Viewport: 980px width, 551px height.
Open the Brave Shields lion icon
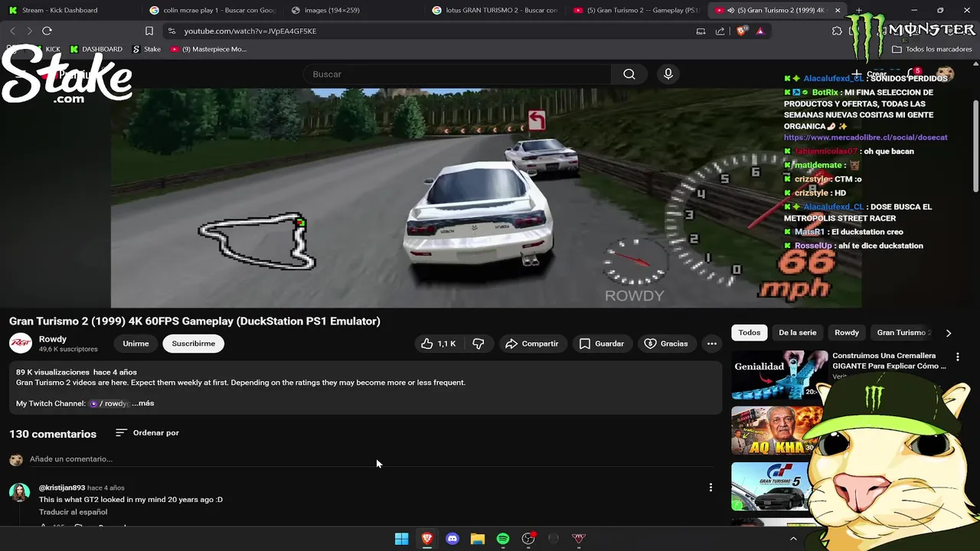point(741,31)
